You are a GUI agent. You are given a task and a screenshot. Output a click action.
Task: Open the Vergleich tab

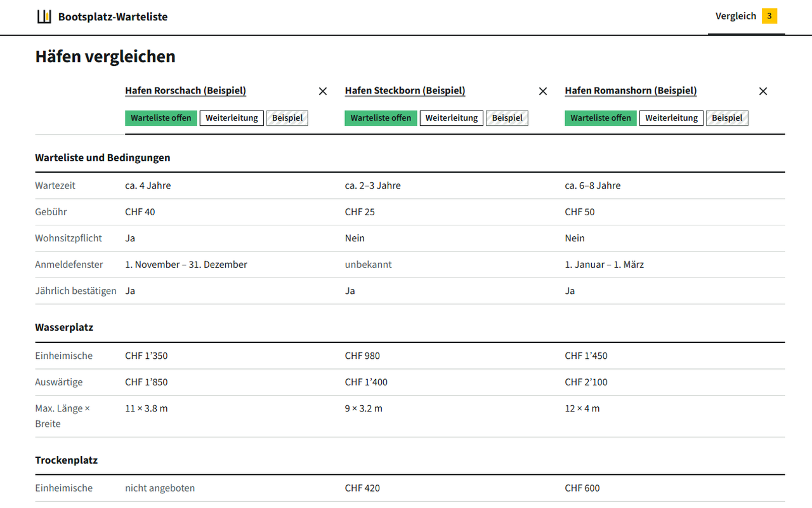click(746, 17)
